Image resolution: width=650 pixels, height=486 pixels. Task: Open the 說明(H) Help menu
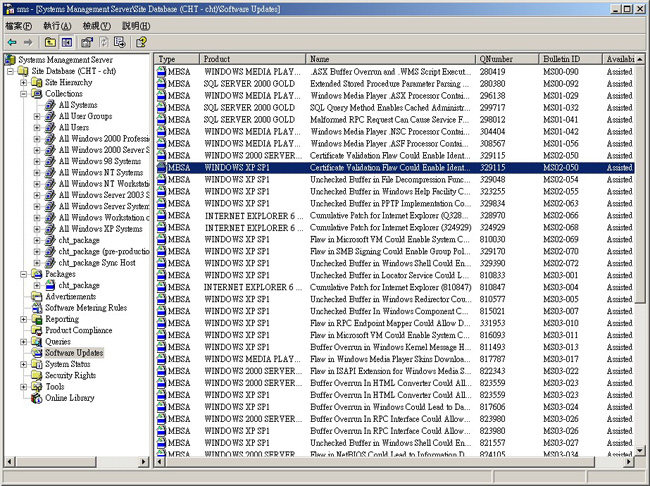[136, 26]
